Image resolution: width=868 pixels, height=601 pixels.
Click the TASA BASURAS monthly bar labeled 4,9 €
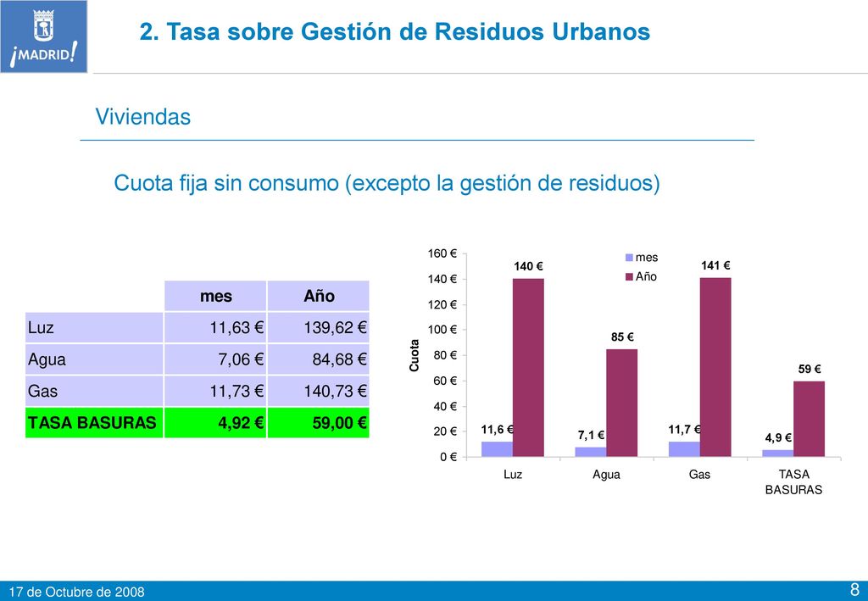pyautogui.click(x=778, y=454)
